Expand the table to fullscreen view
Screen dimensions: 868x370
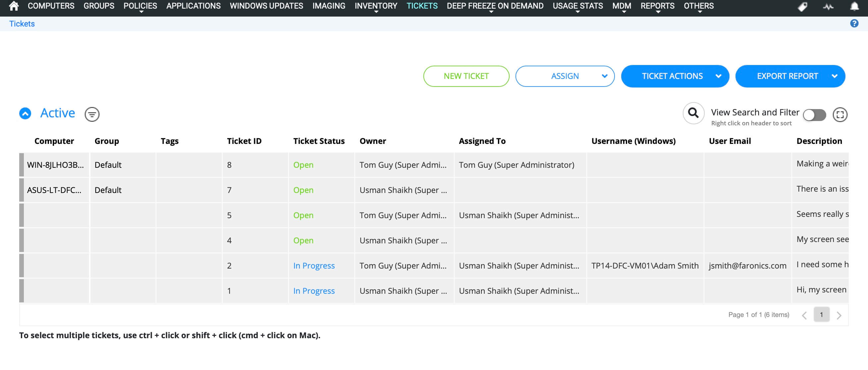click(840, 115)
